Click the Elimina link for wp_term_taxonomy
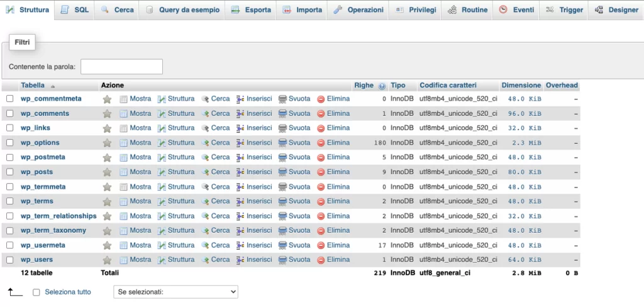This screenshot has height=307, width=644. (338, 230)
